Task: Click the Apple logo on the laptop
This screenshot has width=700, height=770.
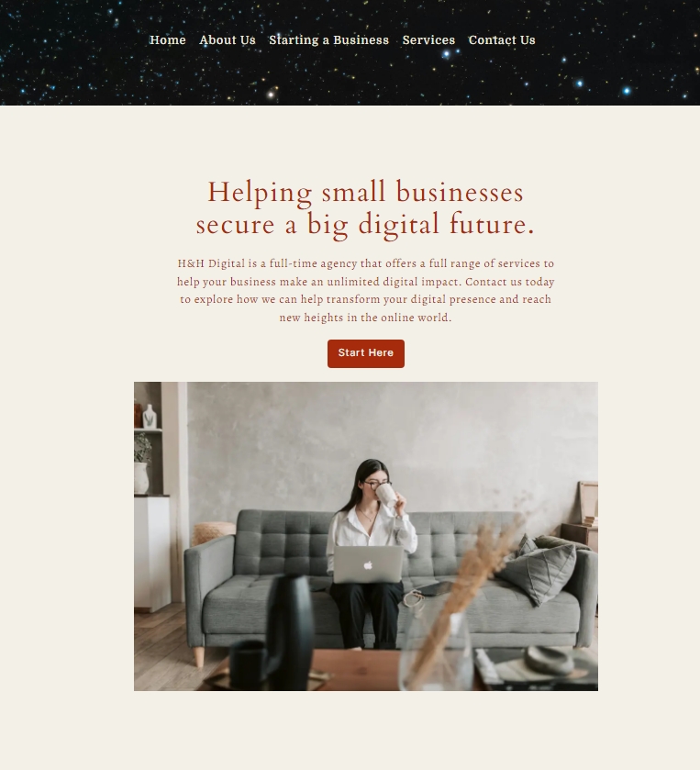Action: tap(368, 565)
